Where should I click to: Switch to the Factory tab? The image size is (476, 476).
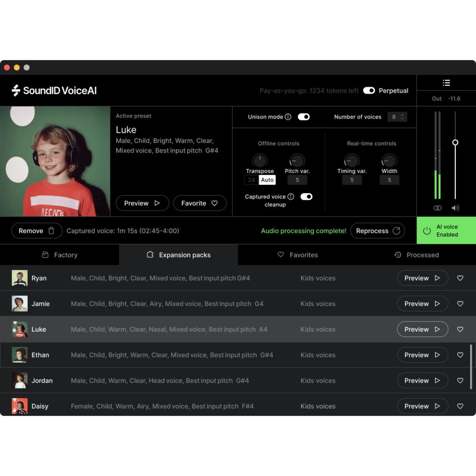pyautogui.click(x=59, y=255)
